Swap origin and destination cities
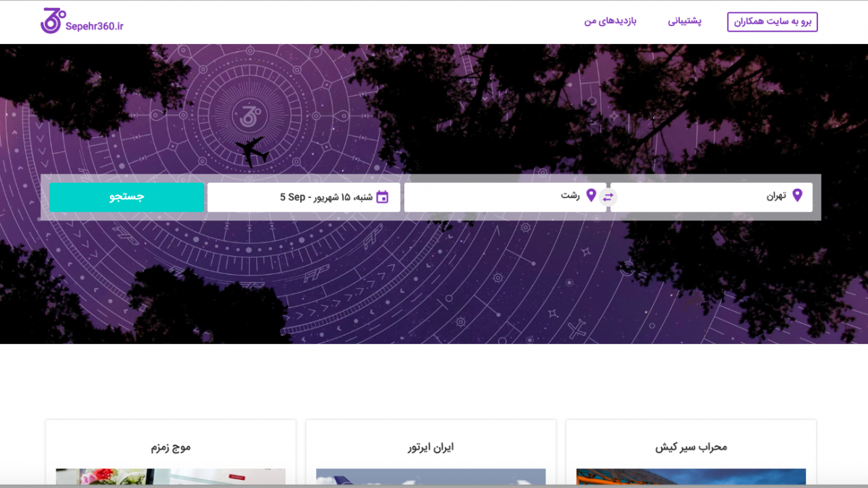 [x=608, y=197]
